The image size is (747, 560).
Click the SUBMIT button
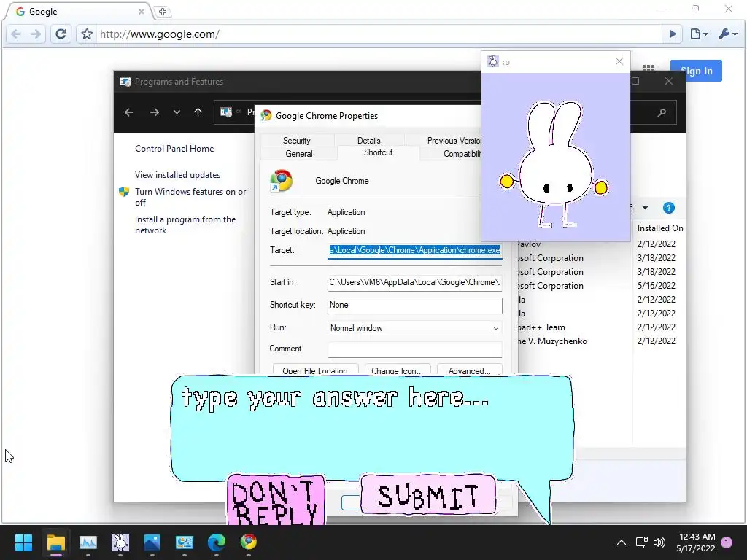click(427, 495)
